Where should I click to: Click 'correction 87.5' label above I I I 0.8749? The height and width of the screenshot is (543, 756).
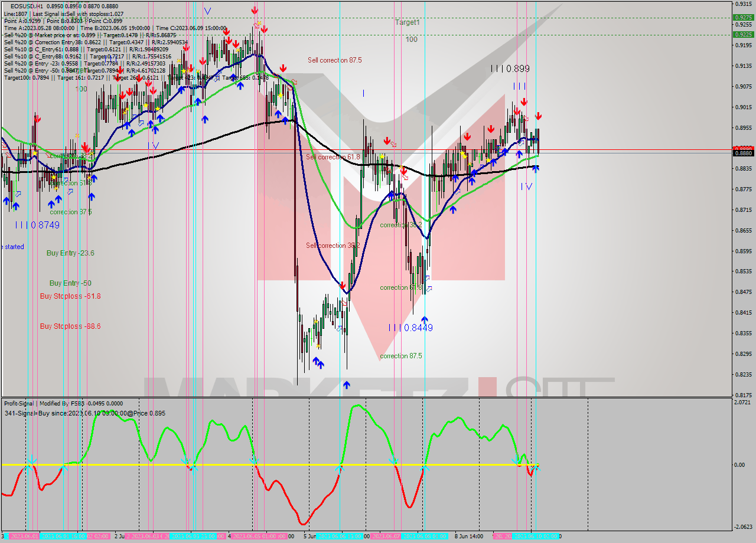(71, 212)
